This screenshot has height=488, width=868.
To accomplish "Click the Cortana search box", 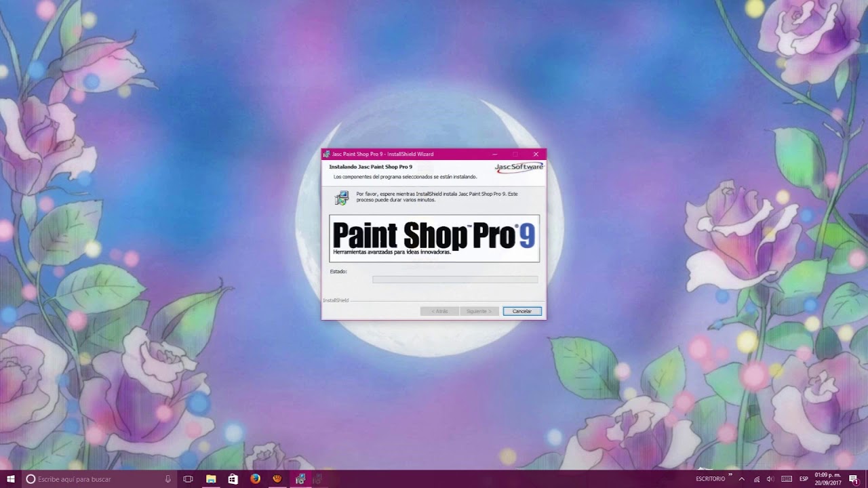I will point(99,479).
